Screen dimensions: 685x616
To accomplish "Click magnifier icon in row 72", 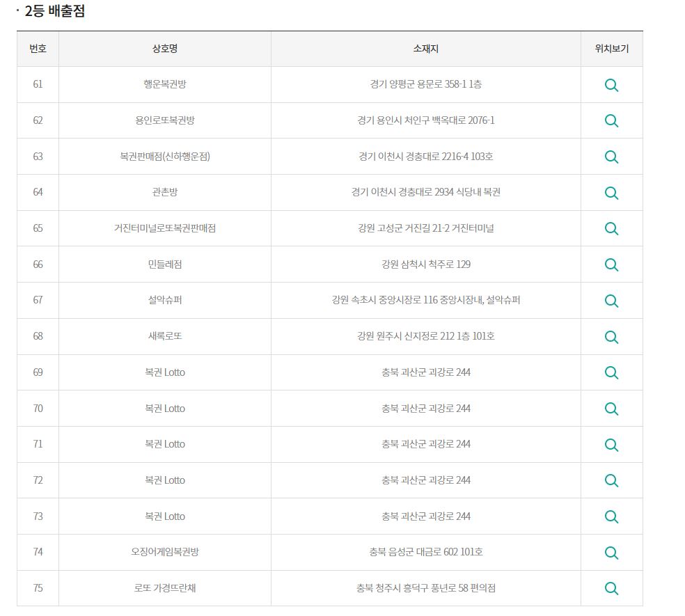I will [x=611, y=481].
